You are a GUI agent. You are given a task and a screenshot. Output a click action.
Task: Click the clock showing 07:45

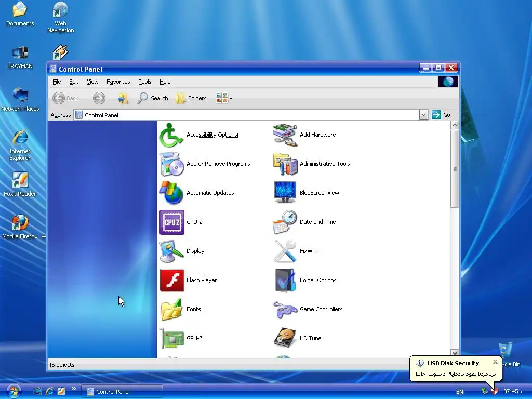pyautogui.click(x=513, y=392)
